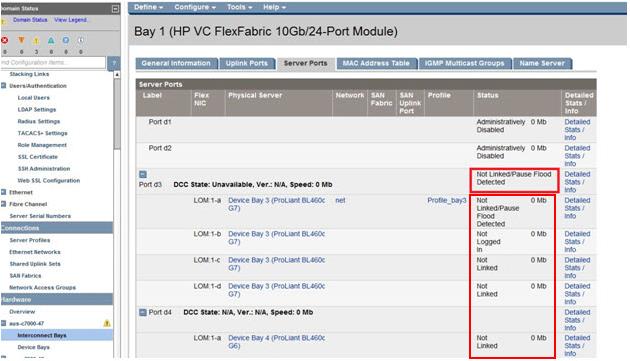The width and height of the screenshot is (630, 361).
Task: Open Detailed Stats for Port d1
Action: (577, 129)
